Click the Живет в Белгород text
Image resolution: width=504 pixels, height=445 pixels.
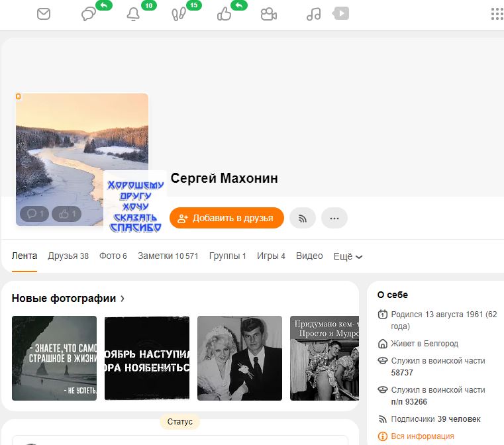tap(425, 344)
